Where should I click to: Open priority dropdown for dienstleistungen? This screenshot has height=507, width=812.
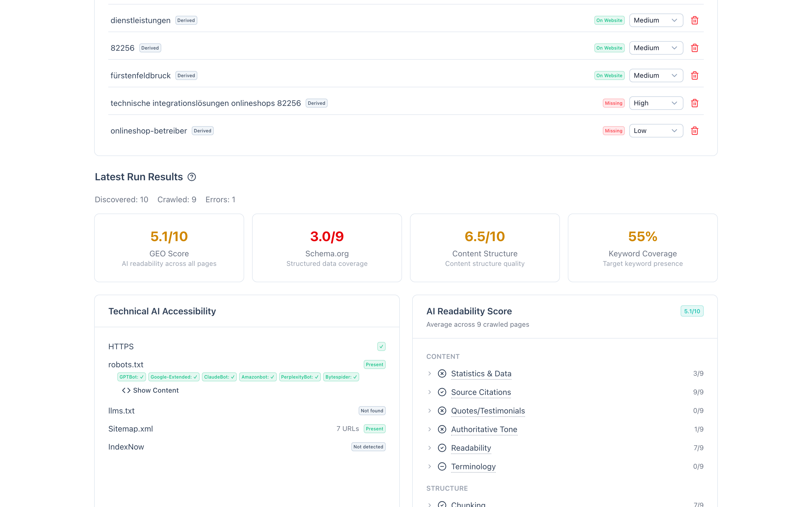[x=656, y=21]
